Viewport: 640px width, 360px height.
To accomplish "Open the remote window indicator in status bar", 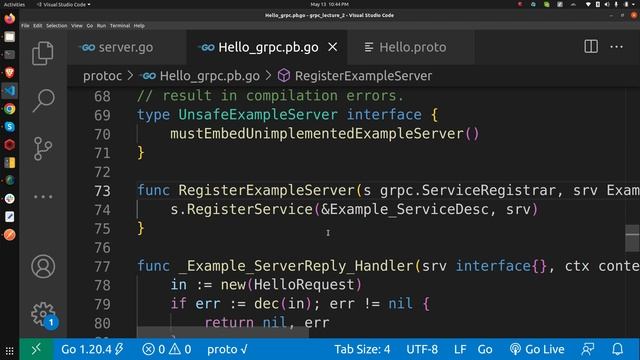I will 36,349.
